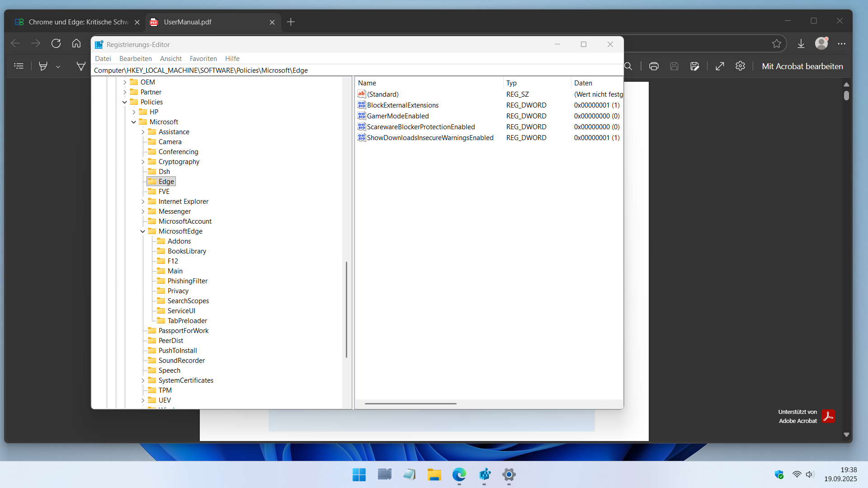This screenshot has height=488, width=868.
Task: Click the fullscreen expand arrows icon
Action: (720, 66)
